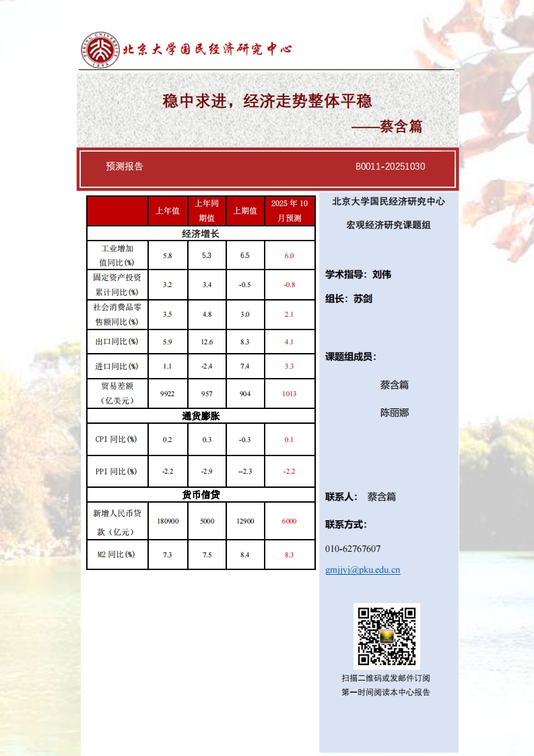
Task: Select the 货币信贷 section heading row
Action: 201,495
